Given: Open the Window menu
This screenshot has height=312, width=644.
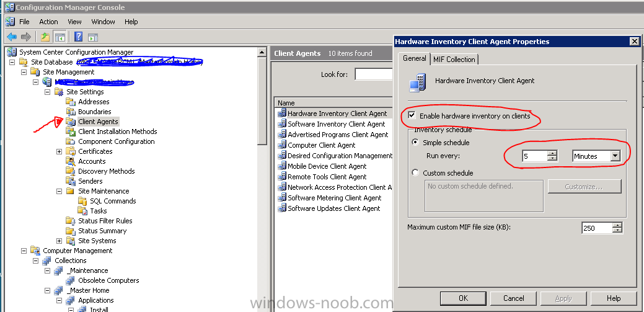Looking at the screenshot, I should [103, 22].
